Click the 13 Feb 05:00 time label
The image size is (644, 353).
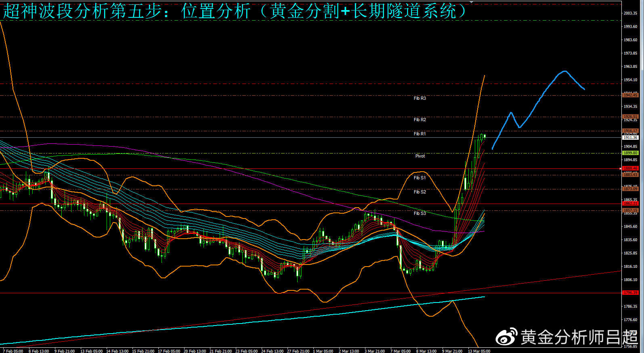click(x=91, y=351)
